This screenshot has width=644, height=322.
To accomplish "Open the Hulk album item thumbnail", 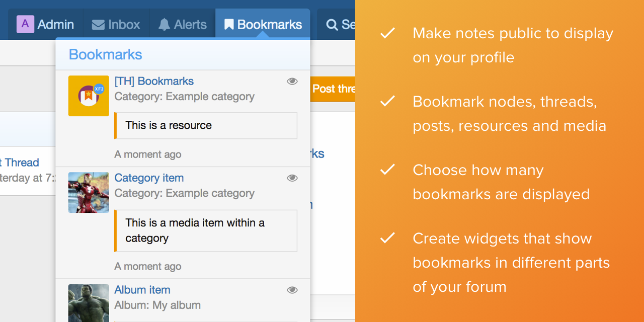I will pyautogui.click(x=89, y=303).
